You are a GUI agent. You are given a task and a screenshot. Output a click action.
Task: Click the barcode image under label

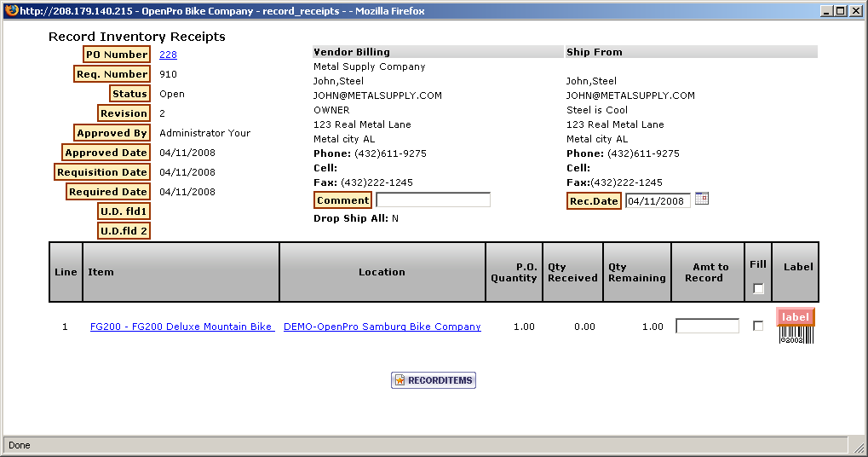[x=796, y=335]
